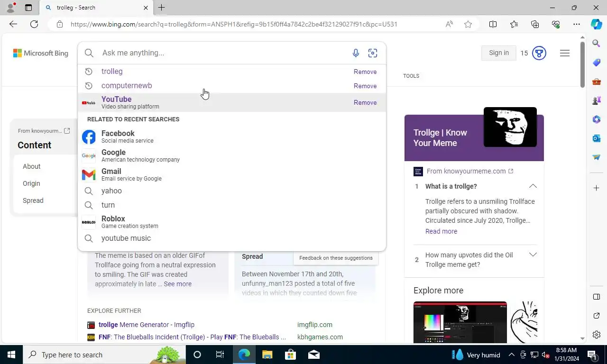Viewport: 607px width, 364px height.
Task: Add sidebar app with plus icon
Action: pos(597,188)
